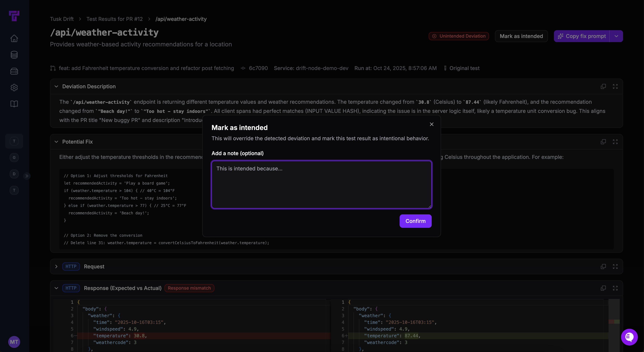This screenshot has width=644, height=352.
Task: Expand the Request section
Action: tap(57, 266)
